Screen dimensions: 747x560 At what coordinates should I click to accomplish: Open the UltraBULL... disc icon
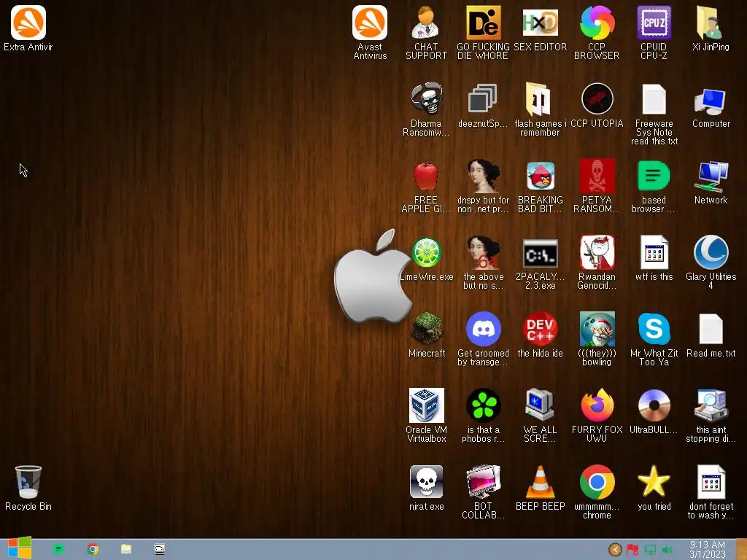click(x=654, y=413)
